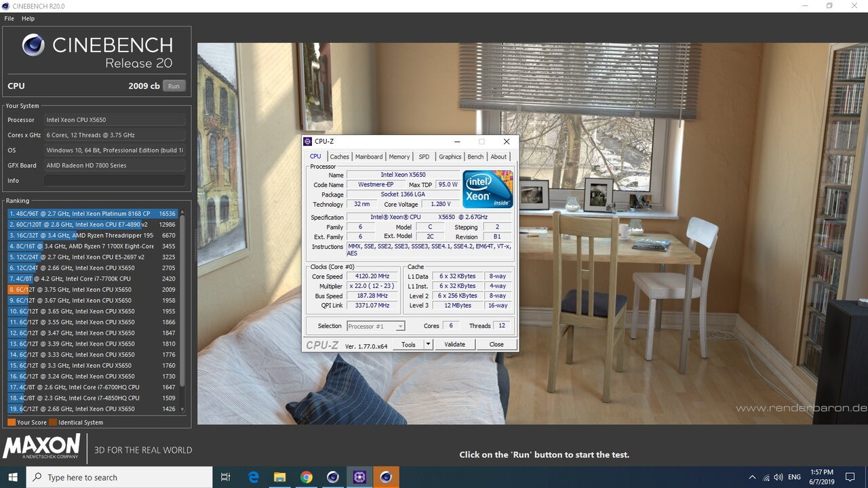868x488 pixels.
Task: Switch to CPU-Z via purple taskbar icon
Action: [x=359, y=477]
